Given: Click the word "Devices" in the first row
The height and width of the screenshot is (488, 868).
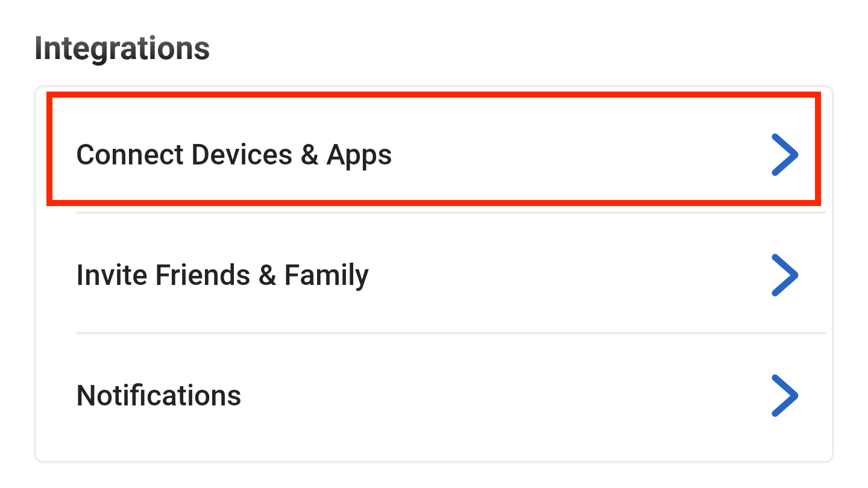Looking at the screenshot, I should 242,155.
